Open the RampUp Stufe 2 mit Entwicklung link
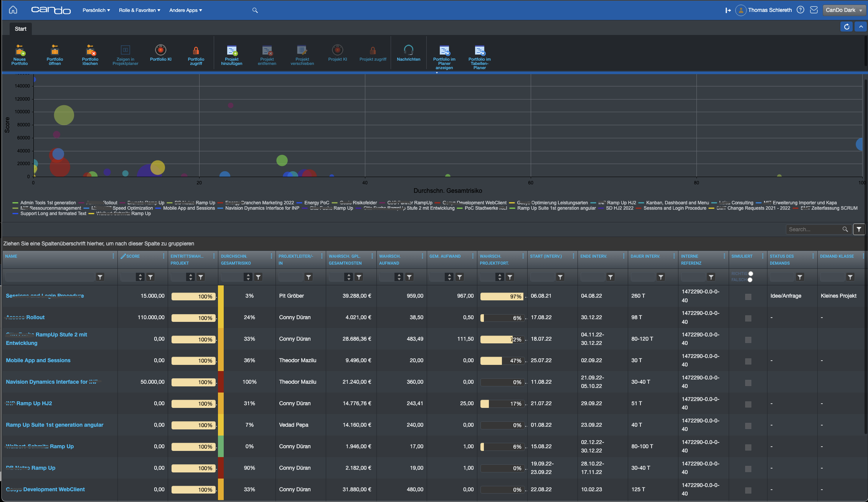 click(x=46, y=339)
